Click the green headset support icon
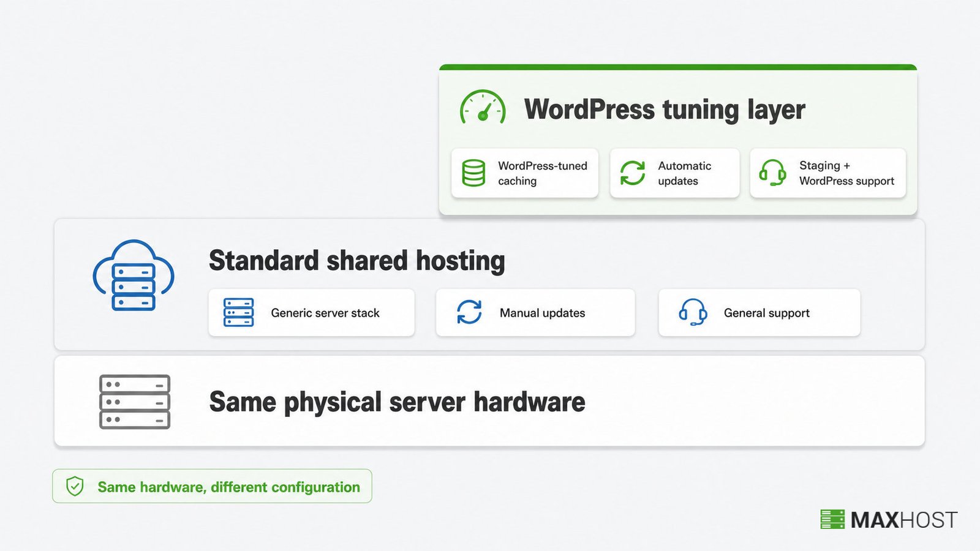This screenshot has height=551, width=980. pyautogui.click(x=772, y=173)
